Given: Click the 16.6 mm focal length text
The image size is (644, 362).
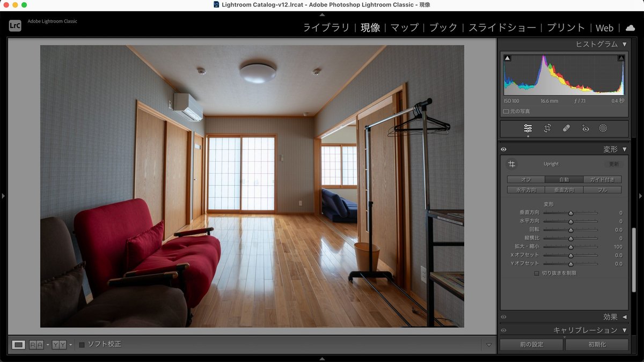Looking at the screenshot, I should pos(549,101).
